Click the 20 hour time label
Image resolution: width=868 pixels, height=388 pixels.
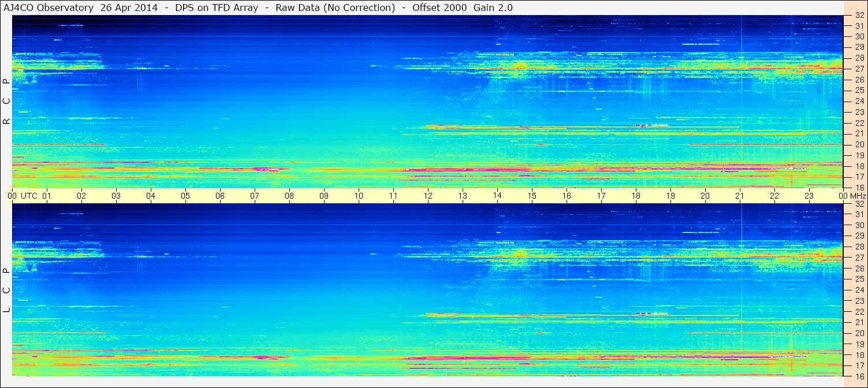[705, 196]
